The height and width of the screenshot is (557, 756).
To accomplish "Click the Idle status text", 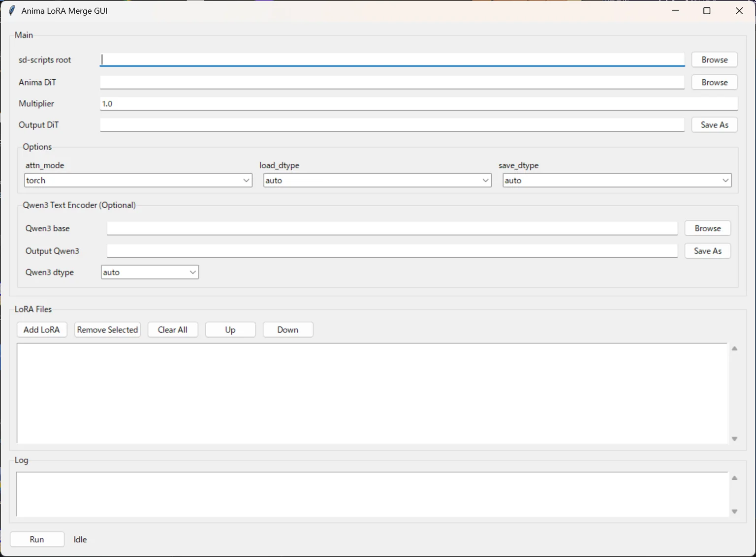I will [x=80, y=539].
